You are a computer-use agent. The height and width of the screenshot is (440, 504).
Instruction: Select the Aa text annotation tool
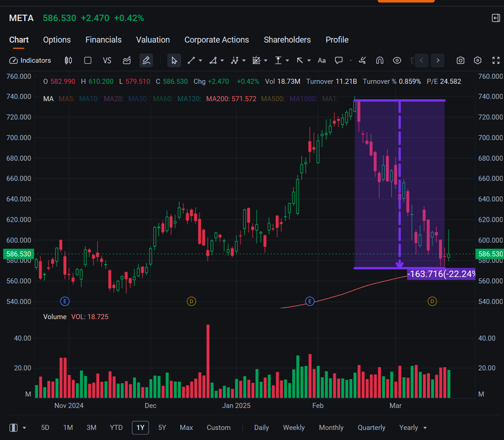[x=322, y=60]
